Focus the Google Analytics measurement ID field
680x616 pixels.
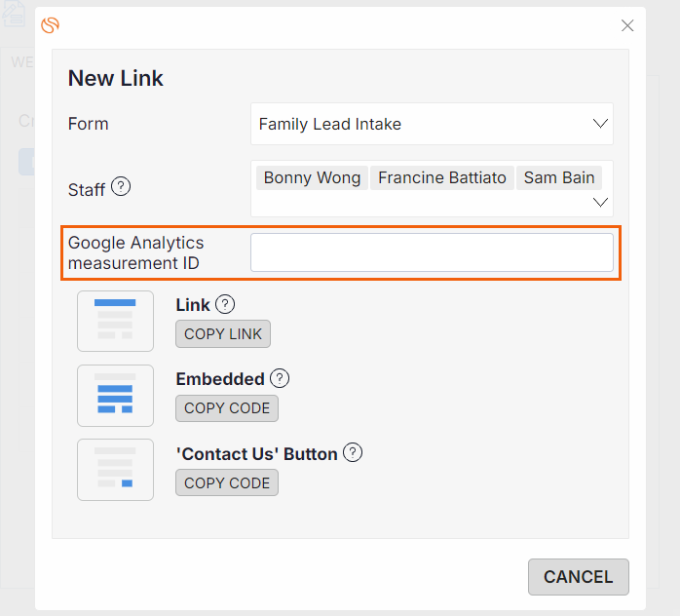tap(432, 252)
